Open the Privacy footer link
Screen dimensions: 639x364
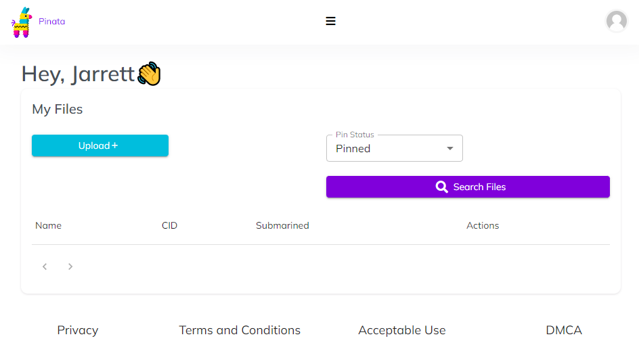77,330
